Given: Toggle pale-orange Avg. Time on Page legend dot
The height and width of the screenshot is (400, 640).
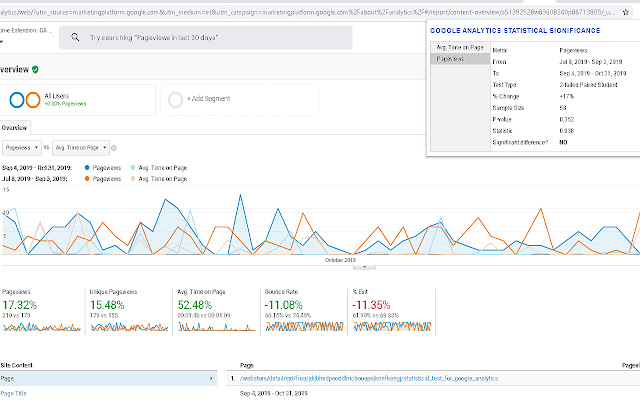Looking at the screenshot, I should point(133,179).
